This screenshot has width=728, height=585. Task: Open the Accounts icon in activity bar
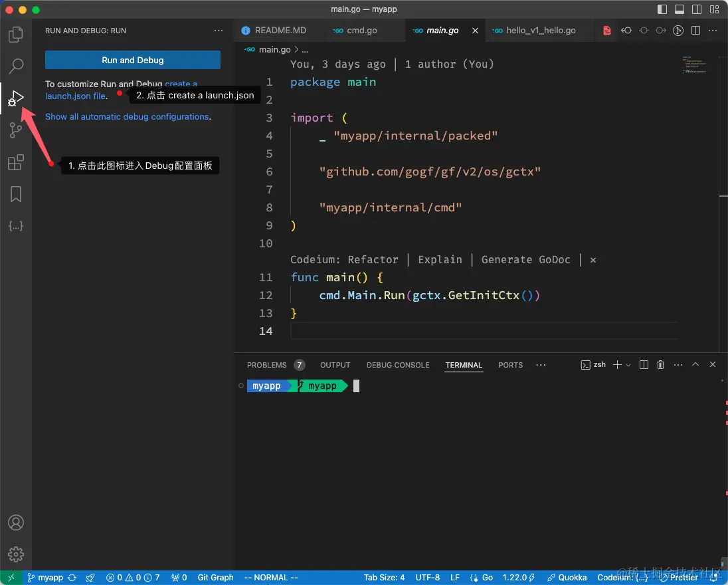click(16, 523)
